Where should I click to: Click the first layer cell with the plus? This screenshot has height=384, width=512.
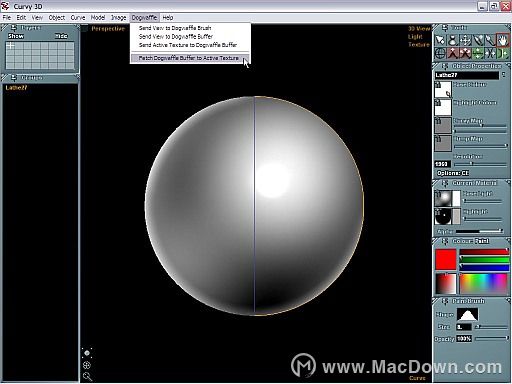pos(11,46)
